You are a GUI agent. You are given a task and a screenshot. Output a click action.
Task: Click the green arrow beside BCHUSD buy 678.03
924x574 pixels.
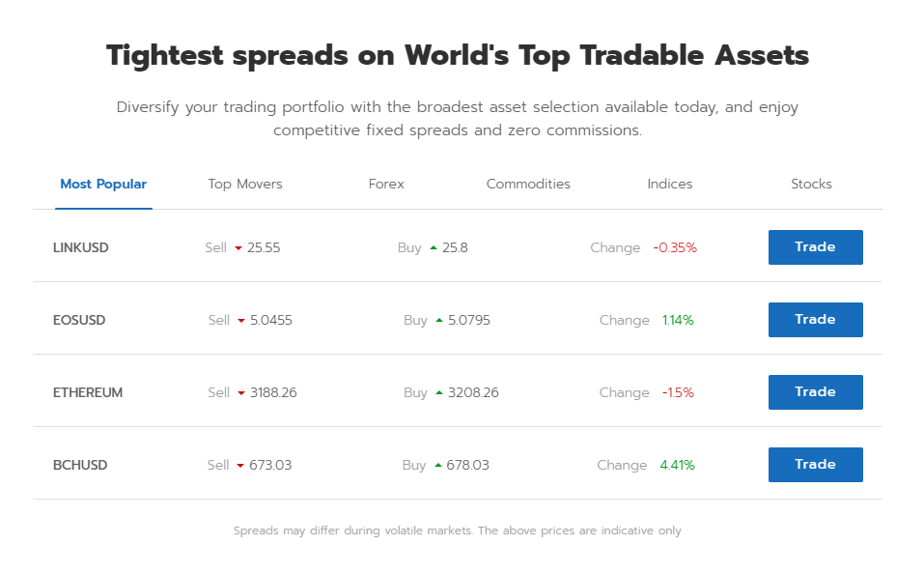(437, 466)
